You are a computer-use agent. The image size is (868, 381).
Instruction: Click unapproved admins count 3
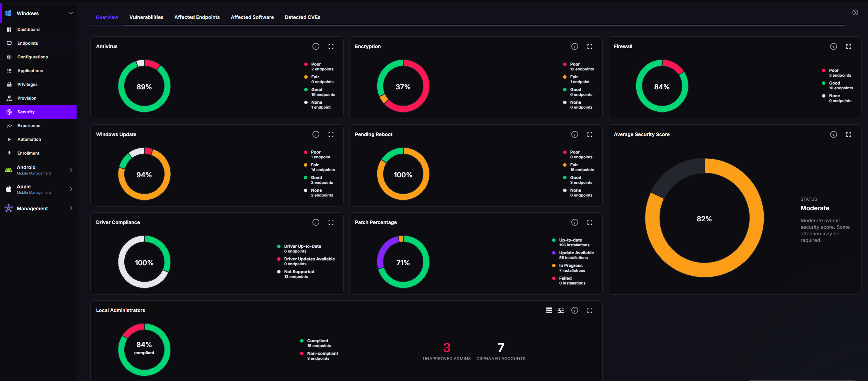tap(447, 348)
